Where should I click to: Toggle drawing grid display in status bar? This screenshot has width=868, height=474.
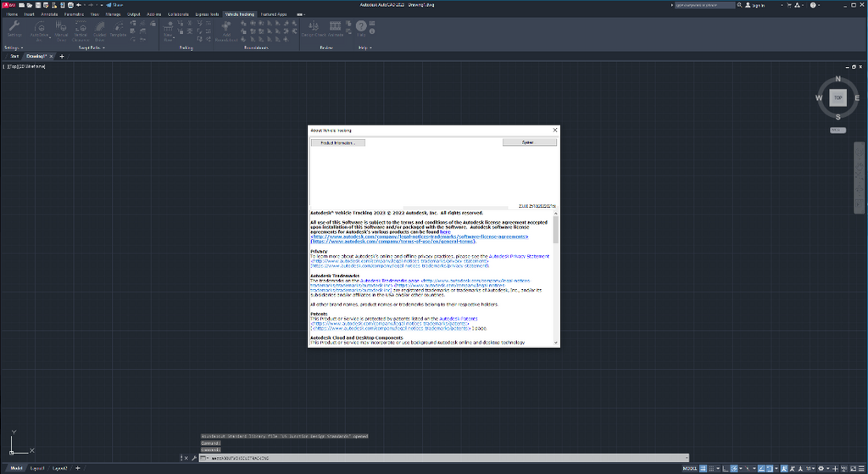click(x=703, y=468)
